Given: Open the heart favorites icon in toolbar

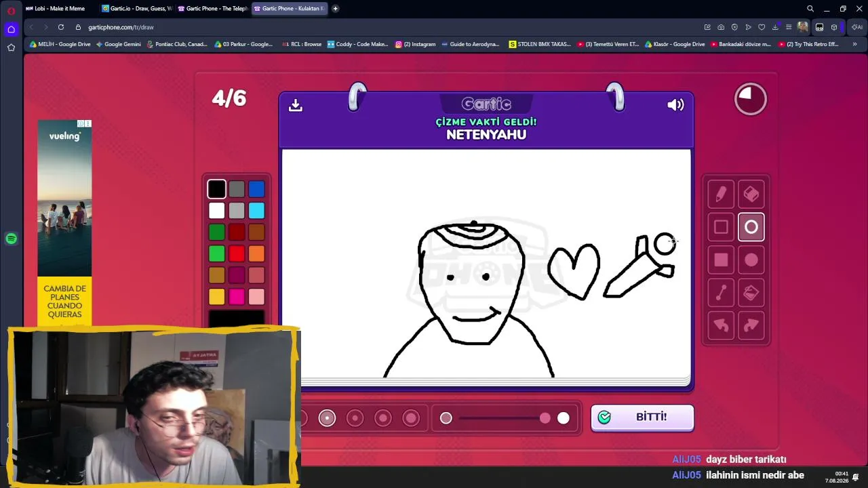Looking at the screenshot, I should [x=762, y=27].
